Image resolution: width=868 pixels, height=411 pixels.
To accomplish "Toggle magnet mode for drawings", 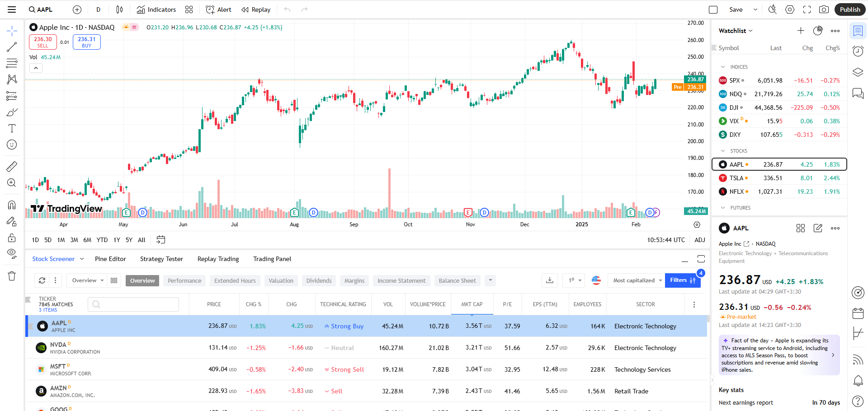I will (x=12, y=205).
